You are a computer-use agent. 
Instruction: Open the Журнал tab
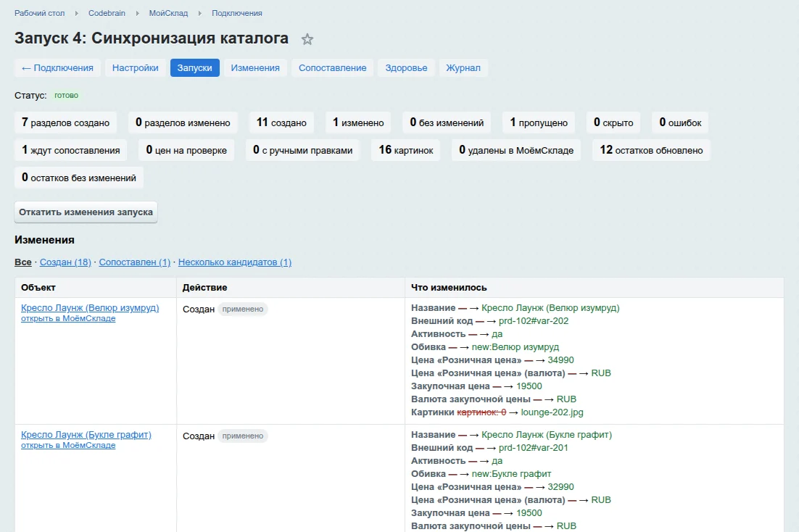463,68
